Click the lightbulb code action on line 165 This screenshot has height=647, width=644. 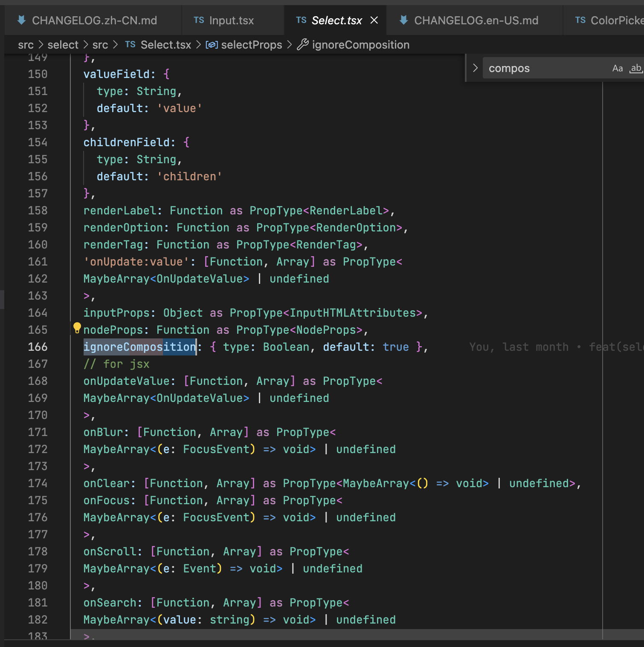pos(77,328)
